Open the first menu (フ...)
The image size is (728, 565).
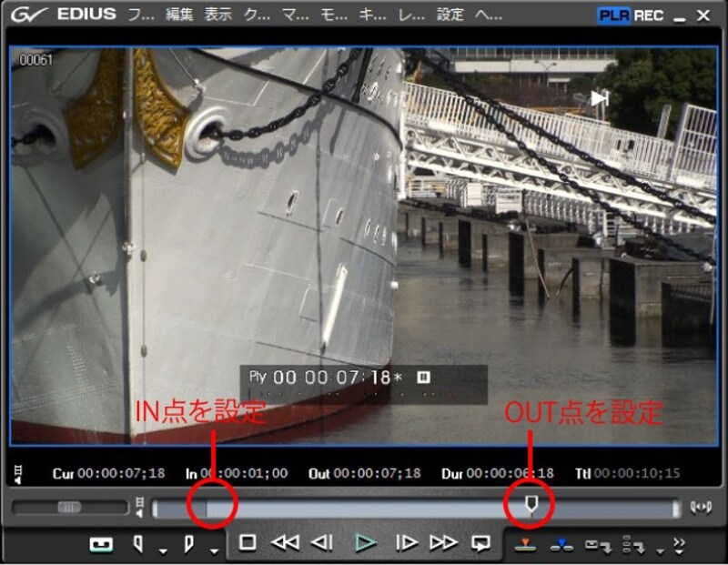[141, 15]
